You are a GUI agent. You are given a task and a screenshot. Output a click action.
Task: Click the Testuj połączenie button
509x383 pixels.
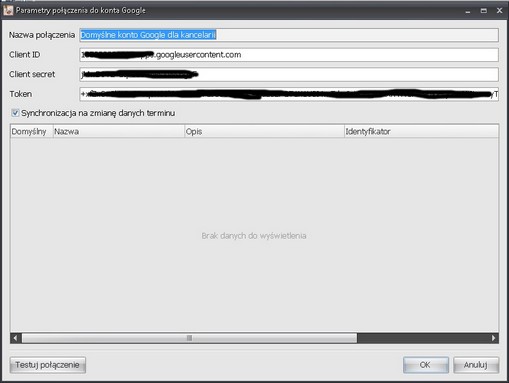pos(48,365)
